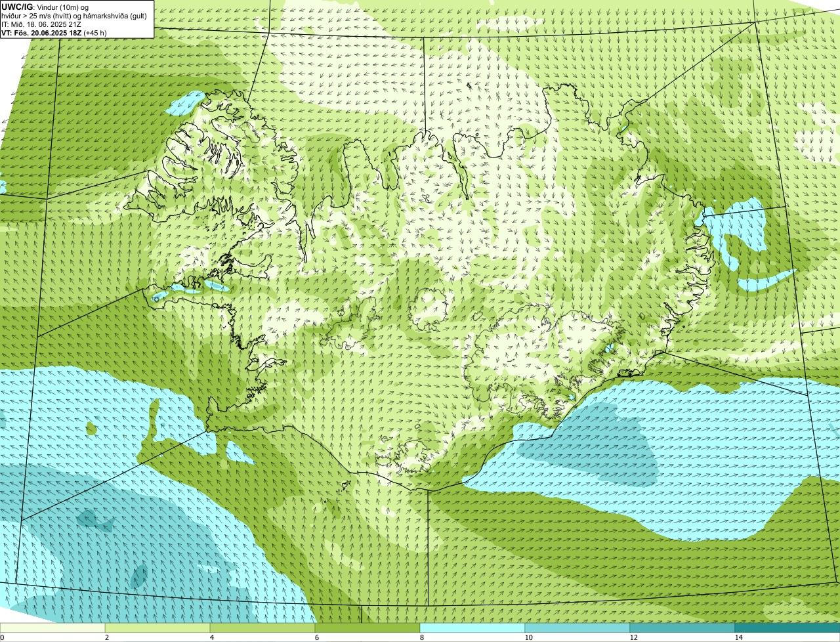Click the dark green 6–8 m/s legend segment
The height and width of the screenshot is (642, 840).
pos(367,628)
